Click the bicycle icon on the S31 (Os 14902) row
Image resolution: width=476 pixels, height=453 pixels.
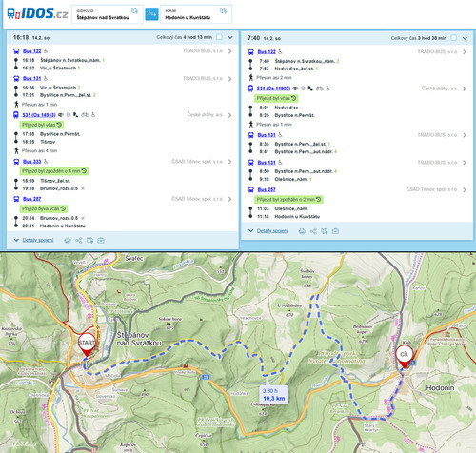click(x=320, y=89)
